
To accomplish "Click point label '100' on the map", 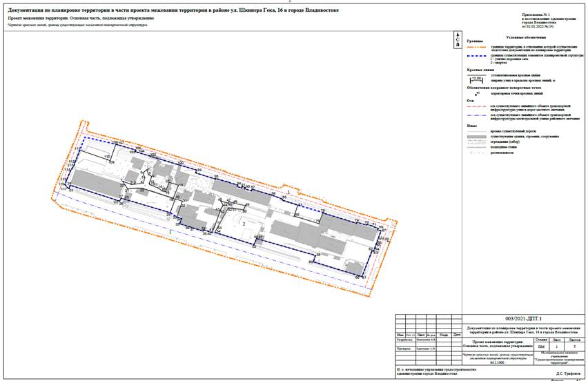I will [180, 163].
